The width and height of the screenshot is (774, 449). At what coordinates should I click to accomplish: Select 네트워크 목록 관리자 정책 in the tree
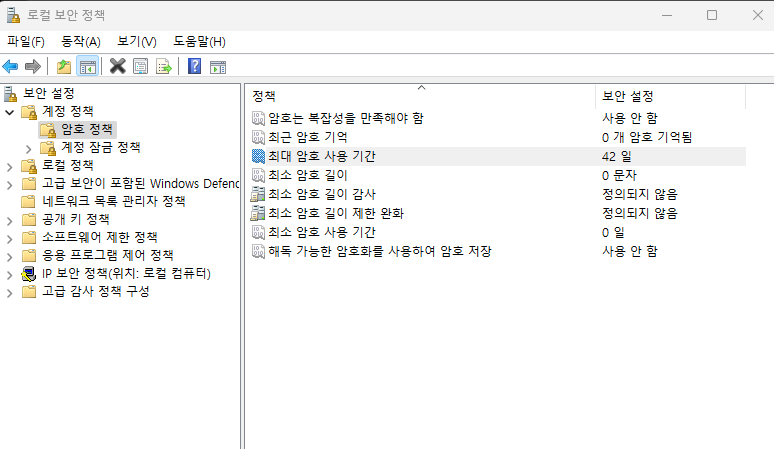click(x=114, y=201)
